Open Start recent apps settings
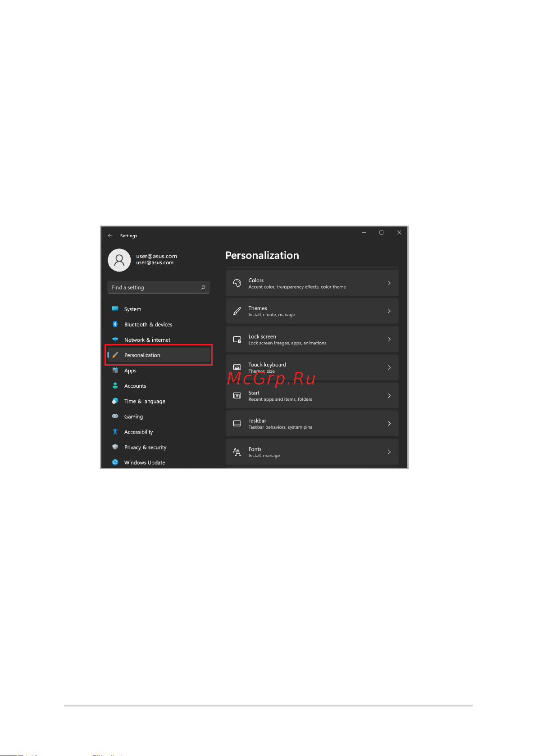537x756 pixels. (x=312, y=395)
